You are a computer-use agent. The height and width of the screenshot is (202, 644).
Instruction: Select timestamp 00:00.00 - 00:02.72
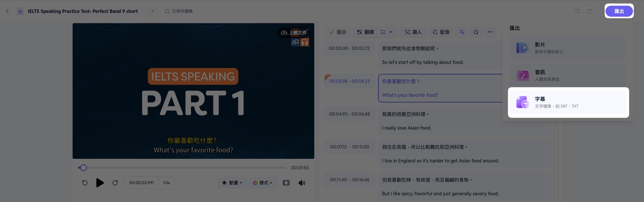coord(349,48)
